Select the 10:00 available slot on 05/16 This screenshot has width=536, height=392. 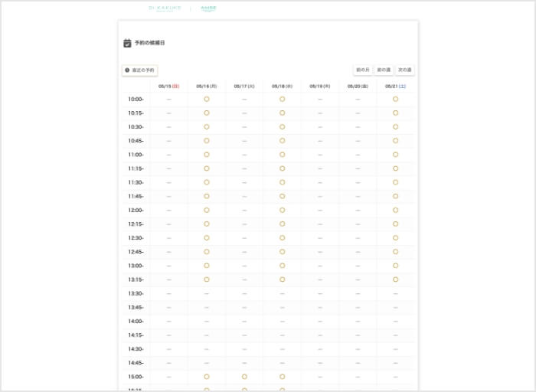(207, 100)
